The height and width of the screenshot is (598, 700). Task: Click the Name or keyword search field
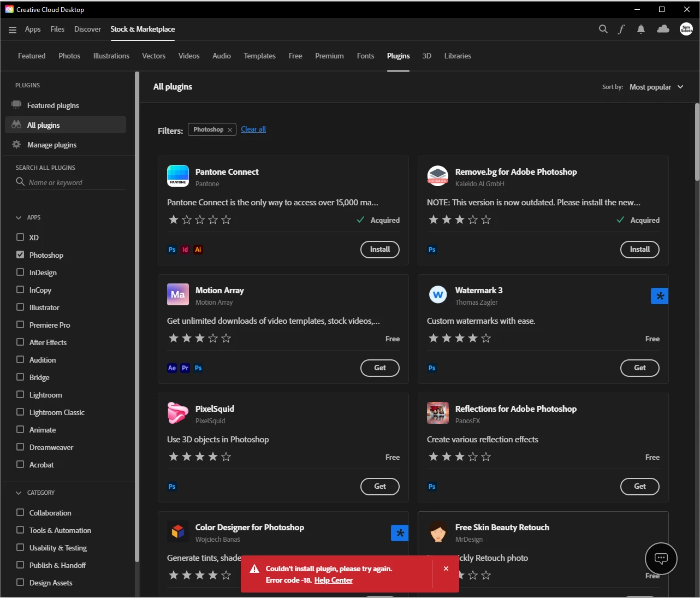[x=70, y=182]
